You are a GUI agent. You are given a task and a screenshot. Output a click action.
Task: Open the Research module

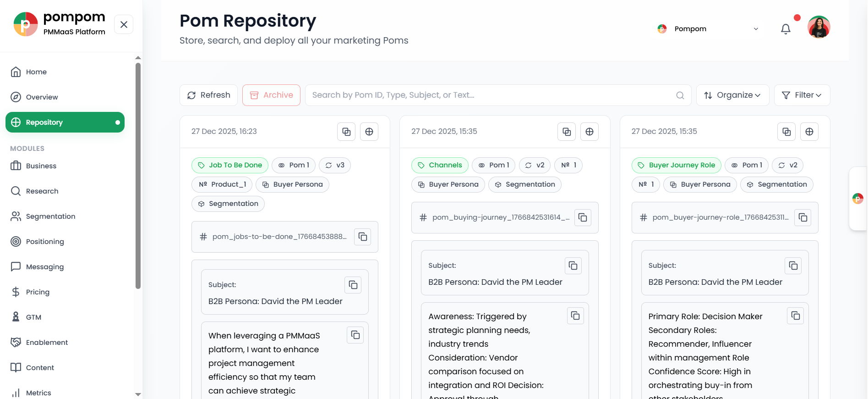tap(65, 191)
